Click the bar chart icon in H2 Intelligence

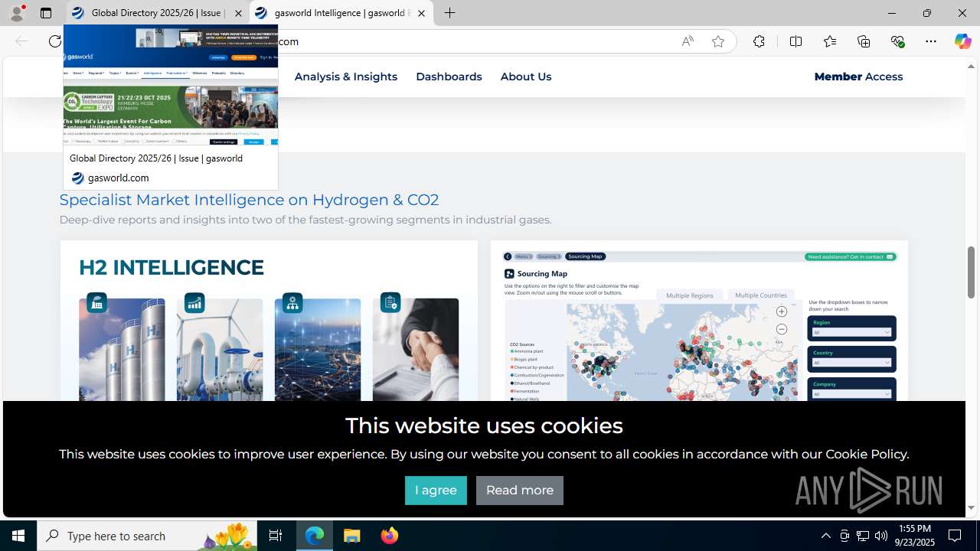(x=194, y=303)
